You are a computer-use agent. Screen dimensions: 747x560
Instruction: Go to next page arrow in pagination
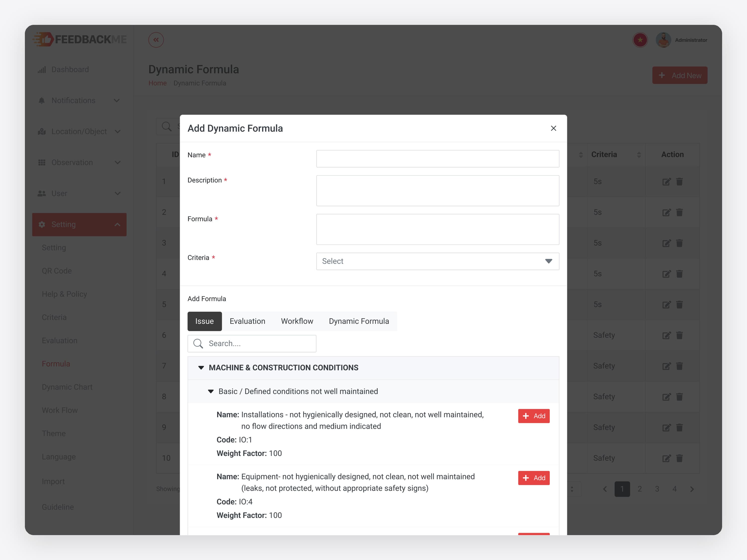click(x=692, y=489)
